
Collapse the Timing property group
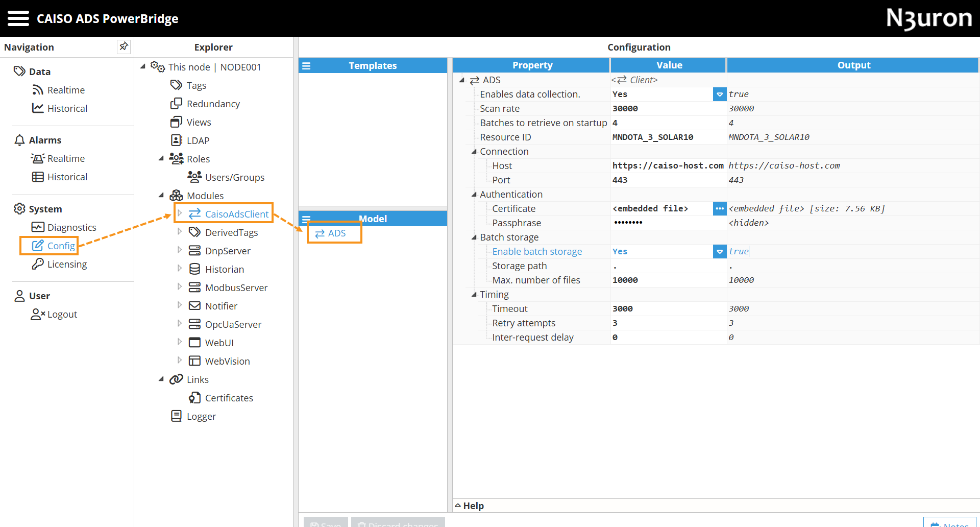(474, 294)
